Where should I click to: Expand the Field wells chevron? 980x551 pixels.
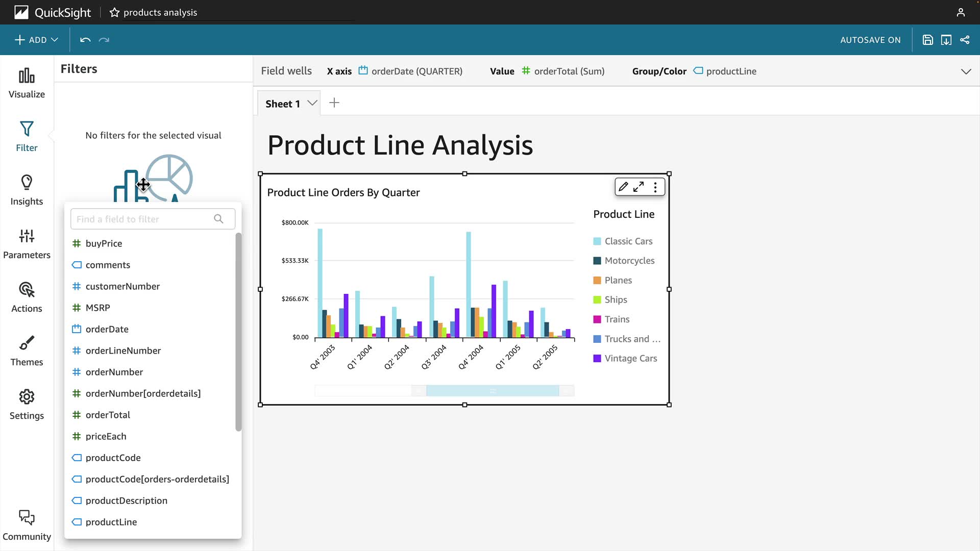pos(966,71)
